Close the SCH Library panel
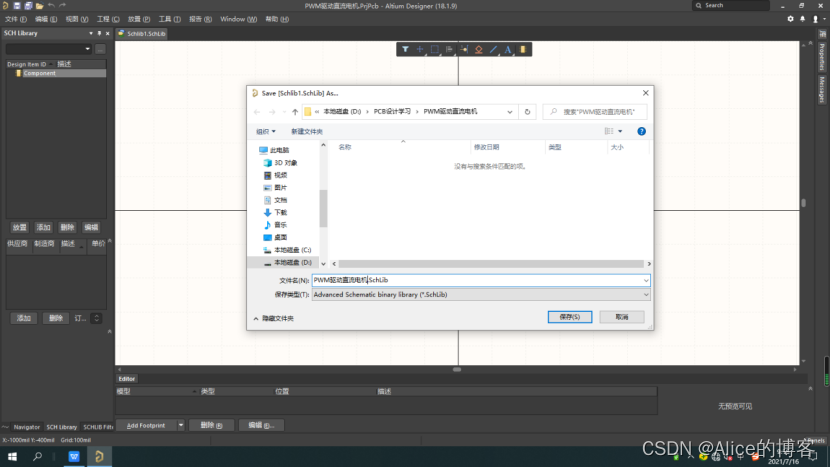Image resolution: width=831 pixels, height=468 pixels. (108, 33)
